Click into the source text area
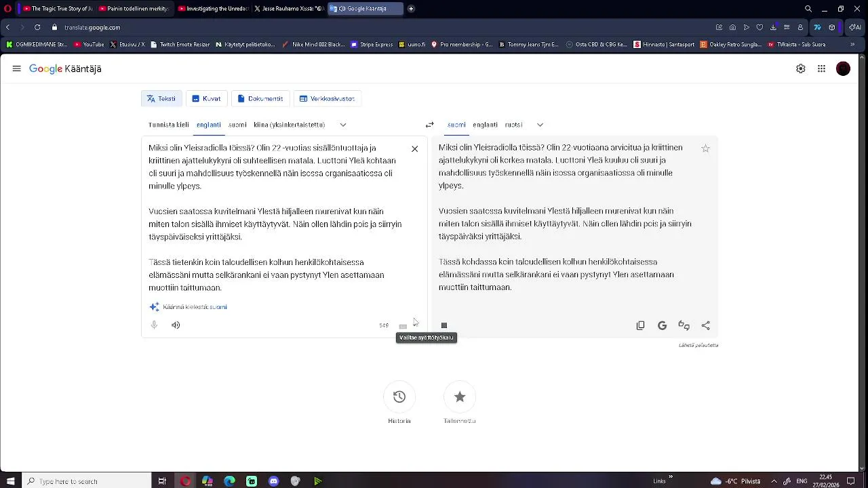 [275, 218]
